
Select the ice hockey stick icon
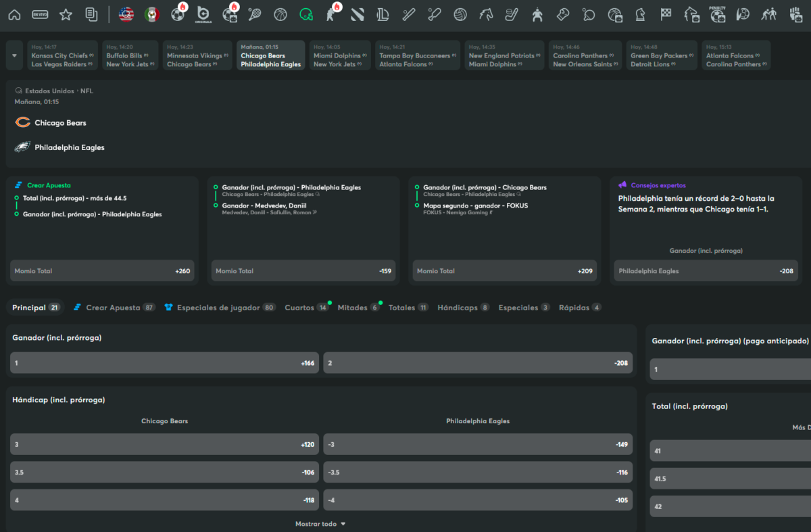coord(512,14)
